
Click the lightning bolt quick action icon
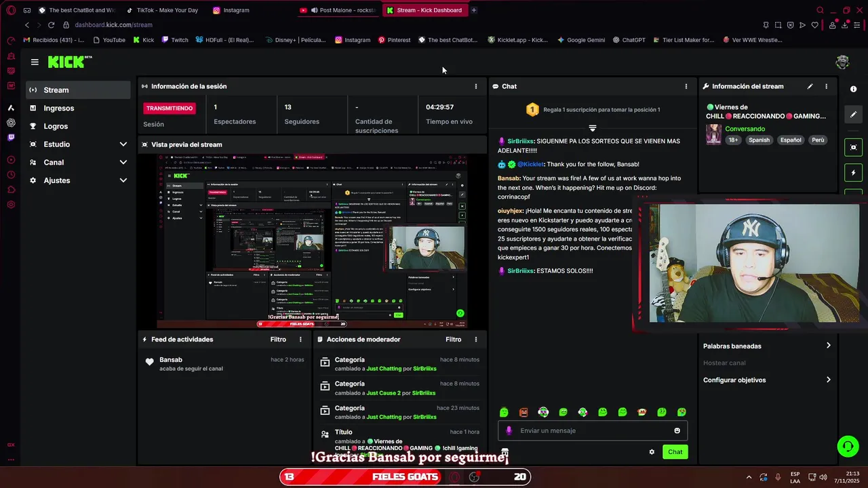tap(854, 173)
